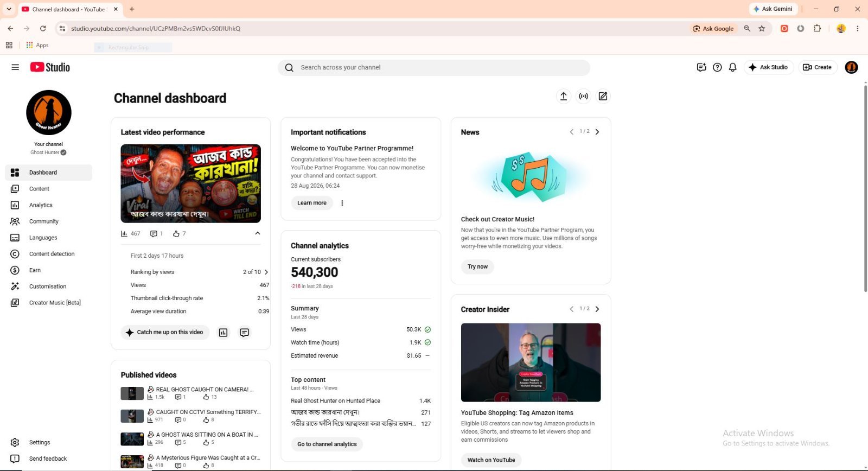
Task: Click Send feedback in the sidebar
Action: [49, 459]
